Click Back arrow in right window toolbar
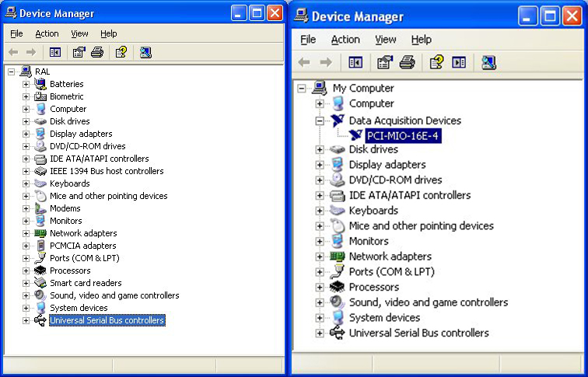 pos(304,62)
